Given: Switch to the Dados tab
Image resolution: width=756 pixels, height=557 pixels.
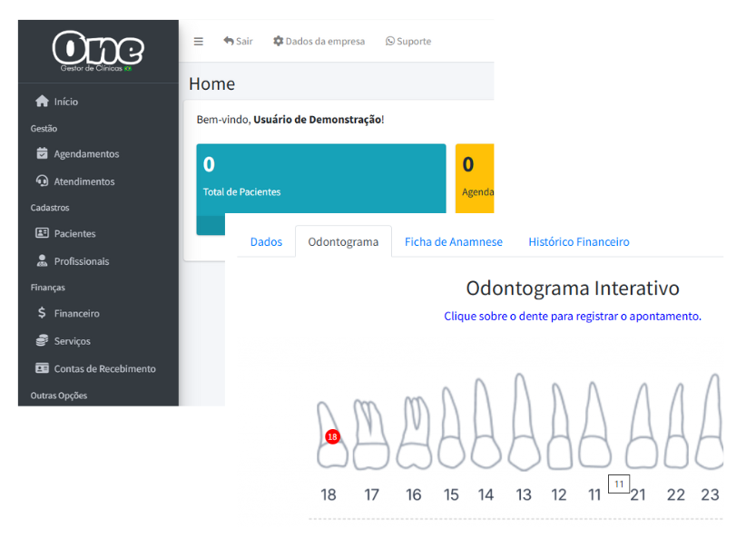Looking at the screenshot, I should (266, 242).
